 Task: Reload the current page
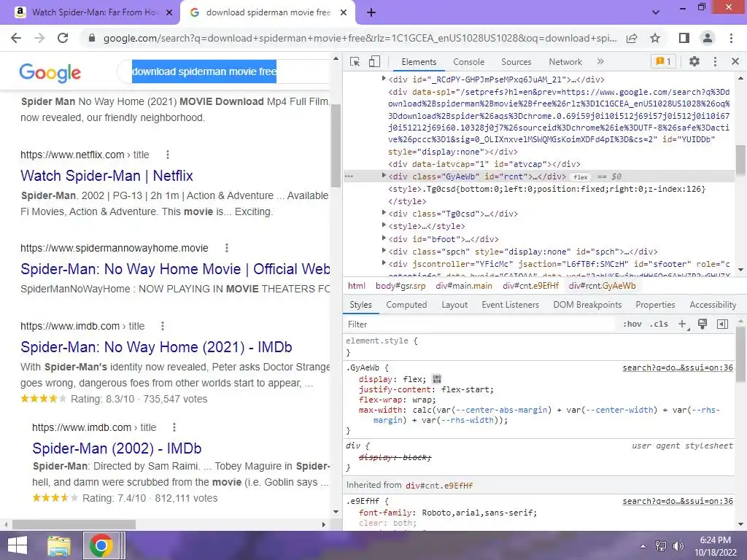[63, 38]
